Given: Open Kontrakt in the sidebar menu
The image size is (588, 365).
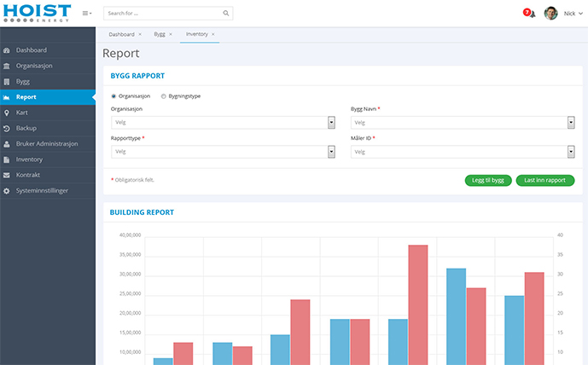Looking at the screenshot, I should pos(48,175).
